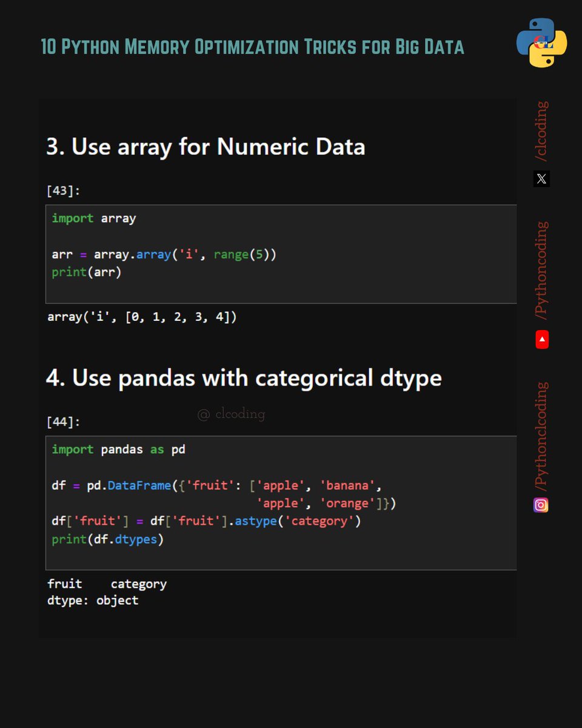582x728 pixels.
Task: Click the YouTube icon
Action: (542, 340)
